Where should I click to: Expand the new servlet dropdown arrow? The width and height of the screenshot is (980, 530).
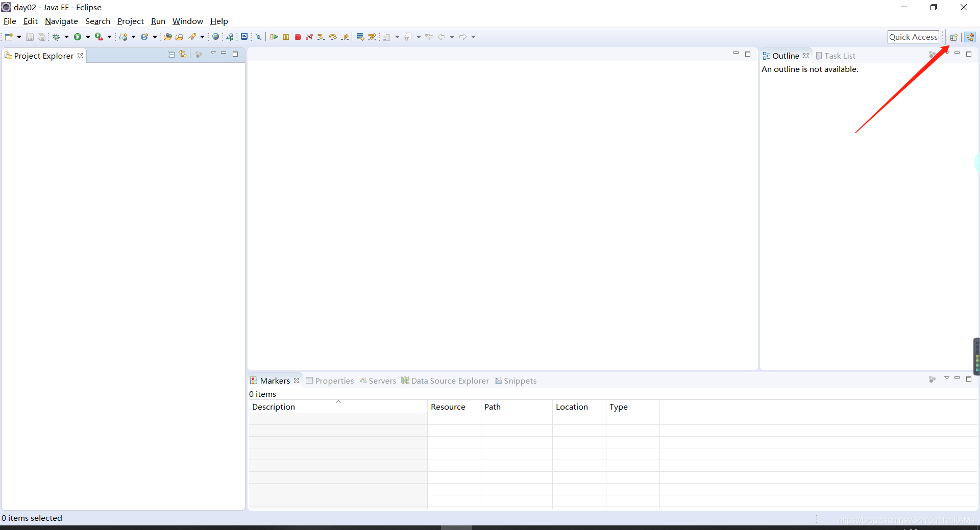click(x=155, y=37)
